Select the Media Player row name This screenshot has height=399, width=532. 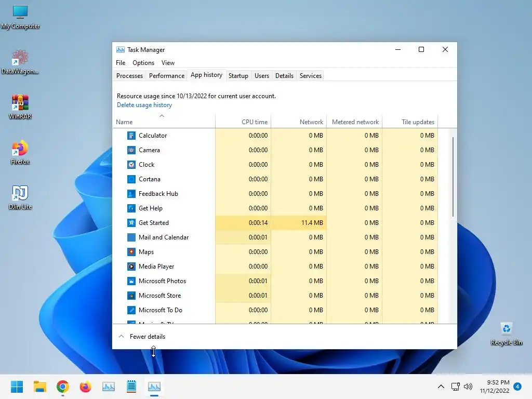pos(156,267)
